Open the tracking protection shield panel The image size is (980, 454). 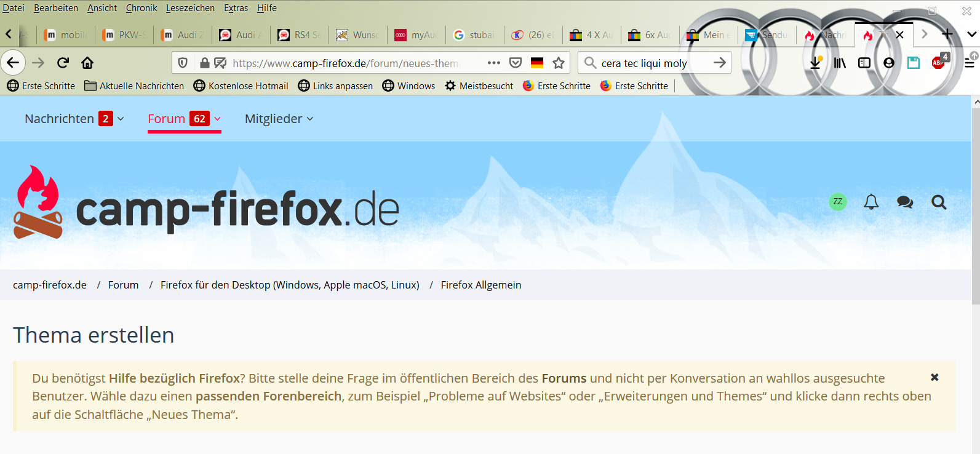coord(183,63)
